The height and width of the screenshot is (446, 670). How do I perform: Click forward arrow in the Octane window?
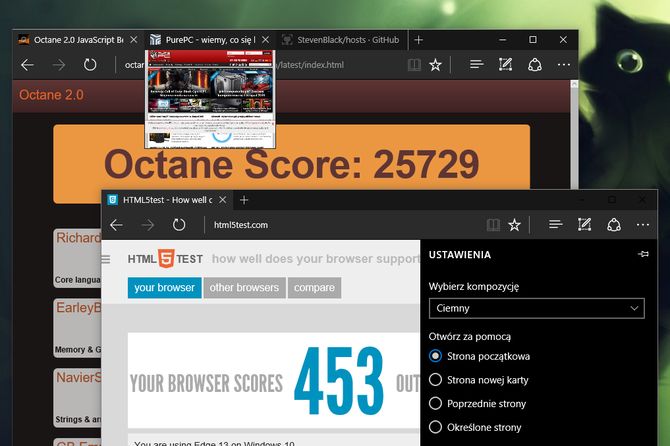(x=59, y=65)
